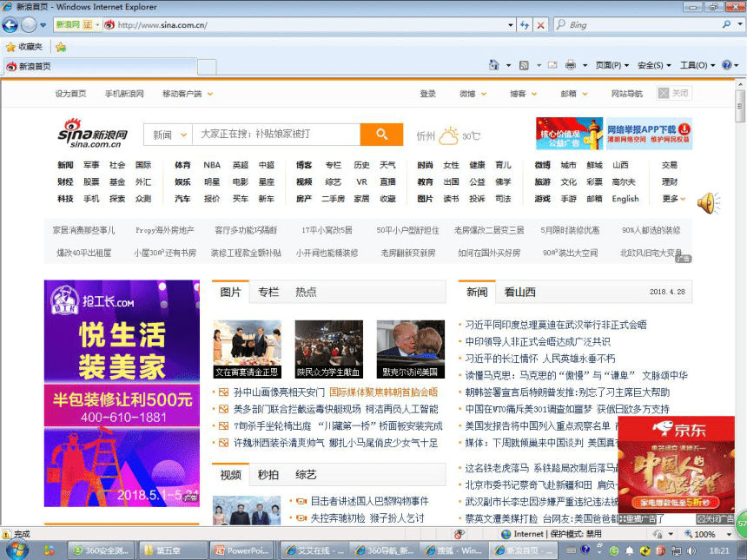Click the speaker sound icon on page

pyautogui.click(x=709, y=203)
